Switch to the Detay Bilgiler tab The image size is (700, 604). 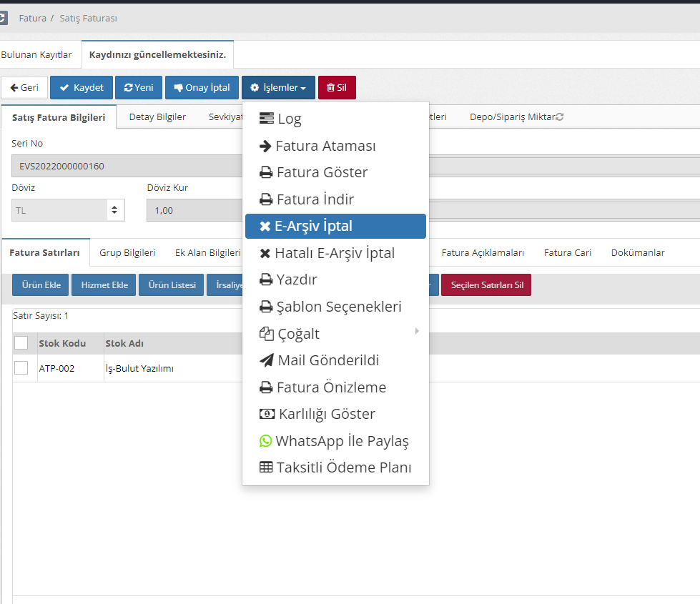point(157,117)
